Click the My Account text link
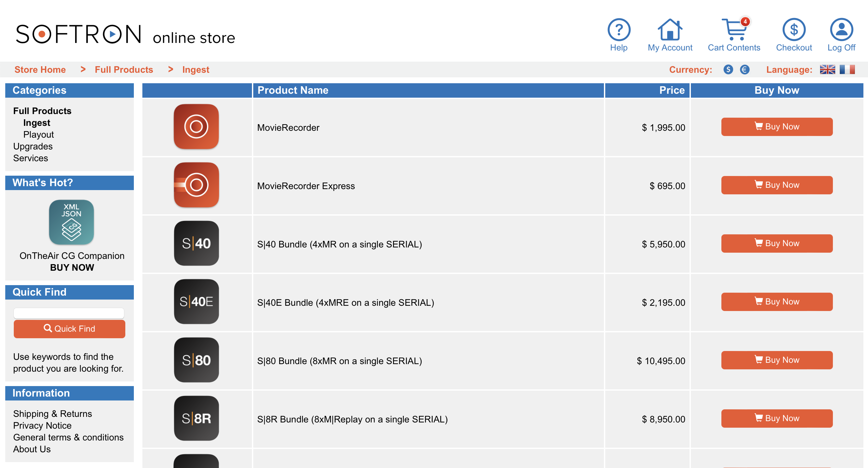868x468 pixels. 670,48
